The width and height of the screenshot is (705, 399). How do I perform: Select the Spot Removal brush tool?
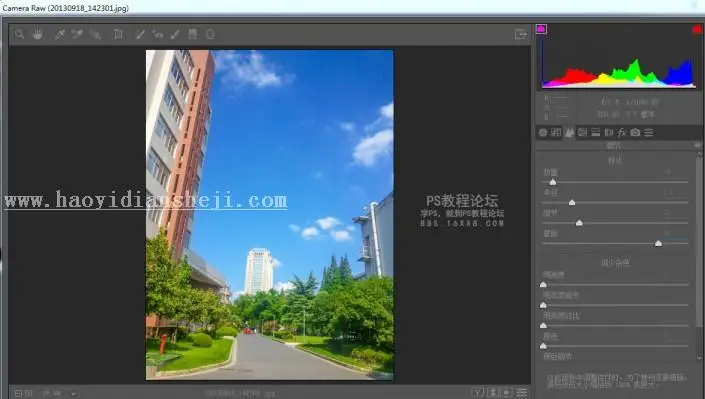click(x=140, y=34)
